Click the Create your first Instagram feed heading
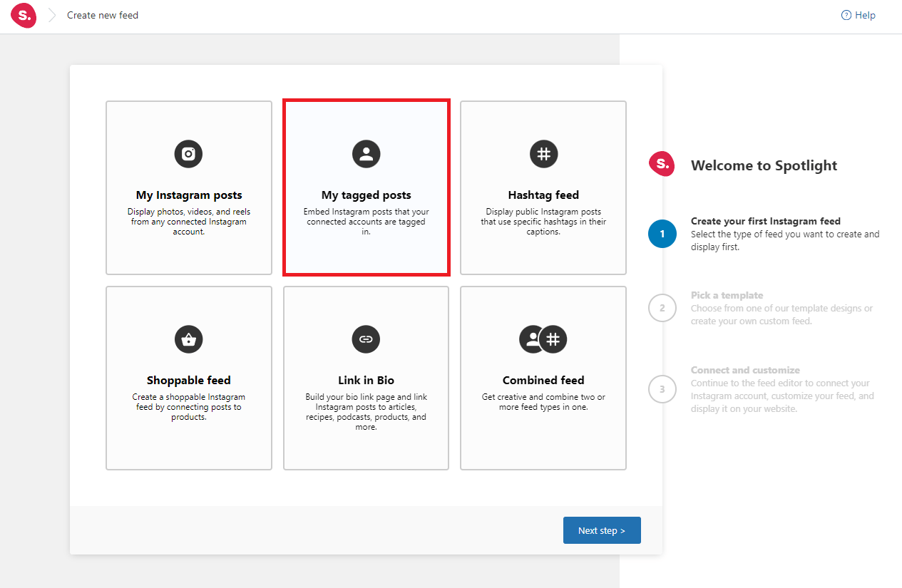Screen dimensions: 902x588 (x=766, y=221)
